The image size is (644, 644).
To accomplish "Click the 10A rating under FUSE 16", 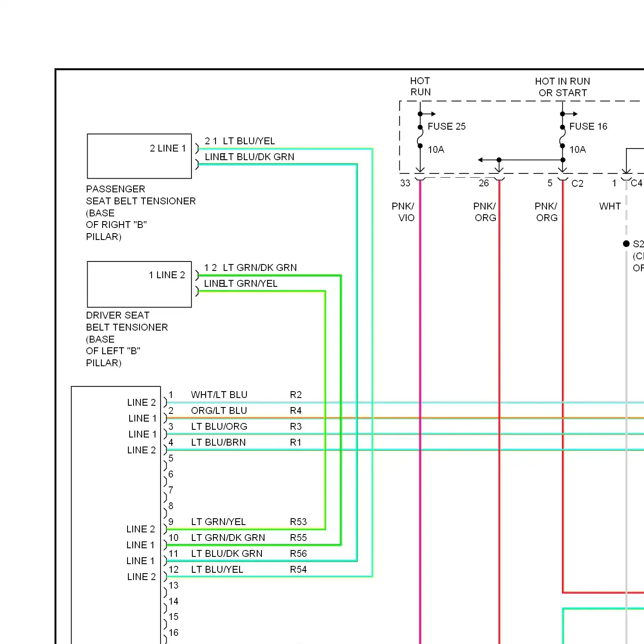I will (x=577, y=149).
